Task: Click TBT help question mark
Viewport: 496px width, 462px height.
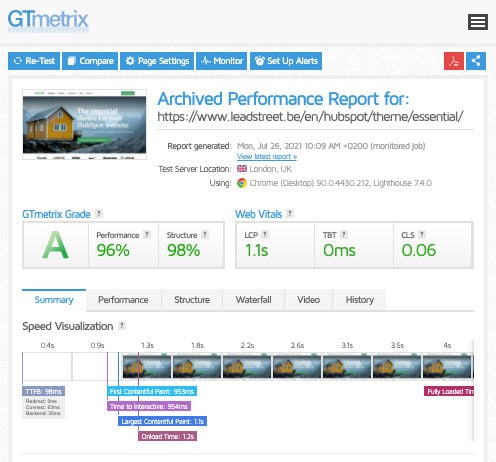Action: coord(344,234)
